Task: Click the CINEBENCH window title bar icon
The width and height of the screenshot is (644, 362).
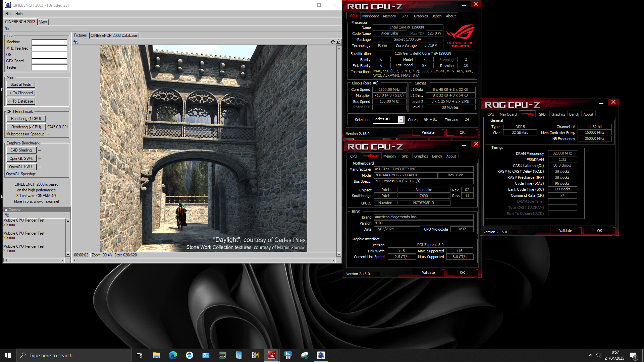Action: (8, 5)
